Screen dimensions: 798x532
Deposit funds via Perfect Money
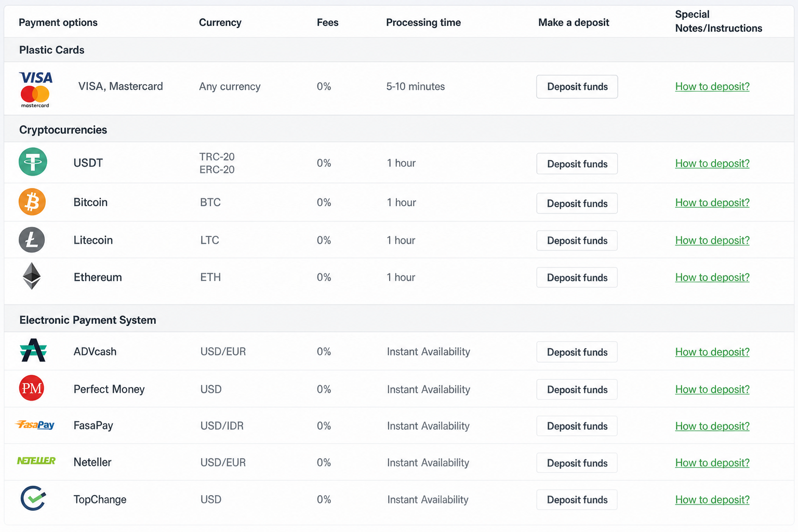[577, 390]
